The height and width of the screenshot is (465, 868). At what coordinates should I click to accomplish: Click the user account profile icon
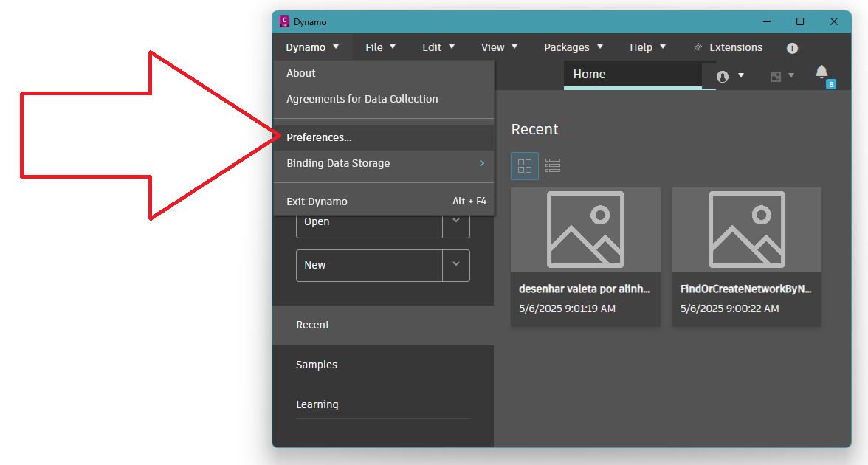(723, 77)
